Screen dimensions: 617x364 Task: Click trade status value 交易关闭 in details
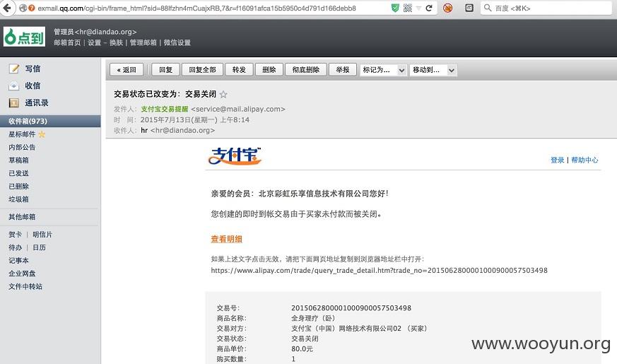coord(305,339)
